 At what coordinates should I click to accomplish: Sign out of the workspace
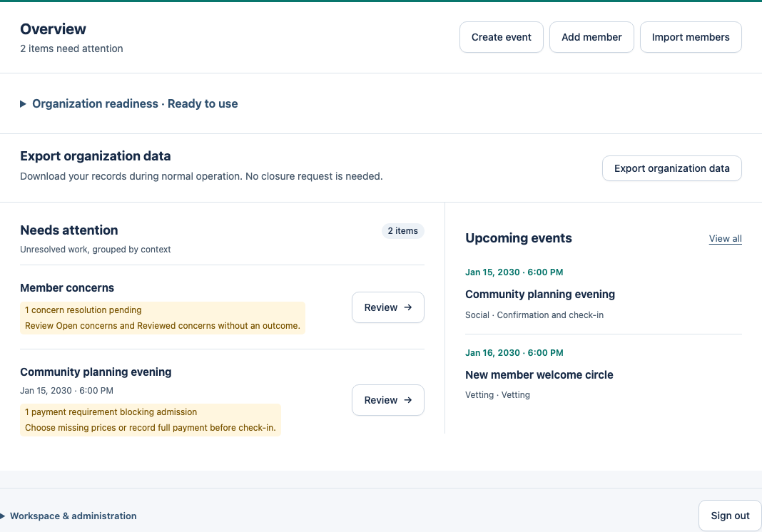(x=730, y=516)
